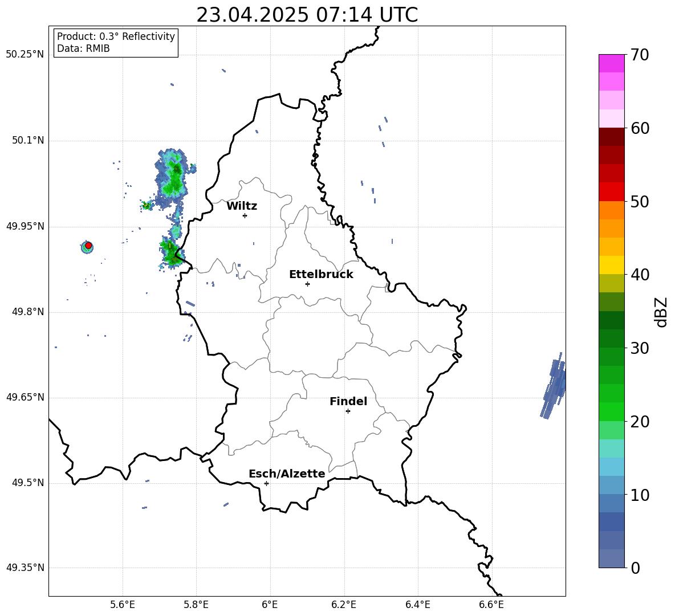Click the 49.8°N latitude label
675x616 pixels.
click(x=28, y=312)
